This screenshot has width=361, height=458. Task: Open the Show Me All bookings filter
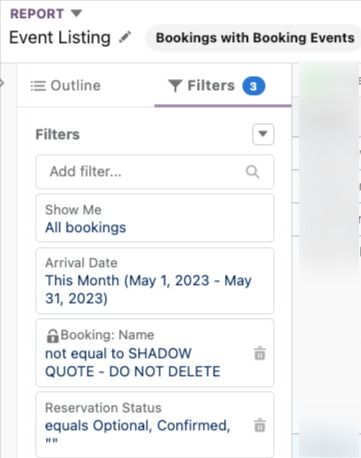click(155, 218)
